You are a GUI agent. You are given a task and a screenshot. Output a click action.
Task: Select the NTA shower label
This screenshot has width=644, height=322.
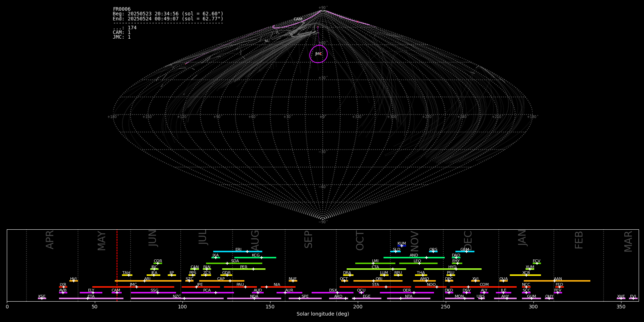(409, 297)
